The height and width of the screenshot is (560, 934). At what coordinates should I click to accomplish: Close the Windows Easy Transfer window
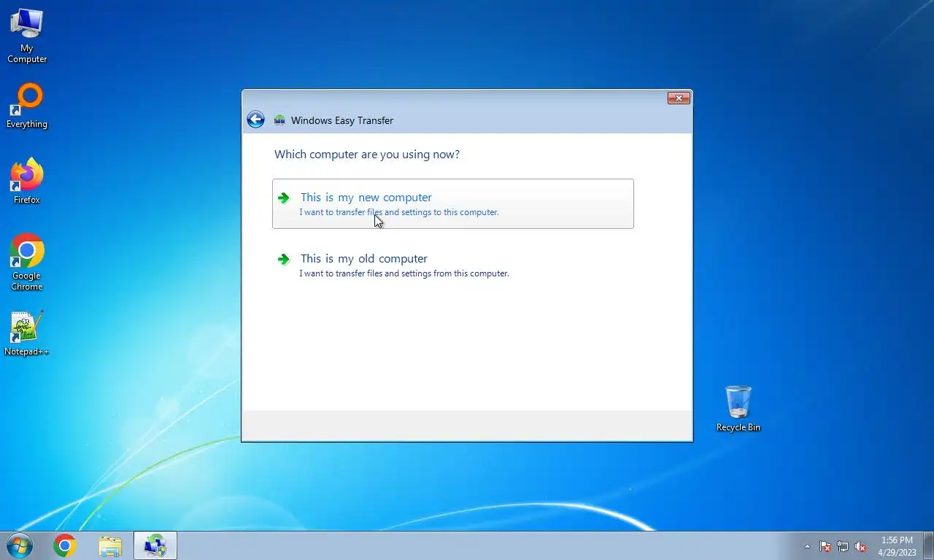click(x=679, y=98)
